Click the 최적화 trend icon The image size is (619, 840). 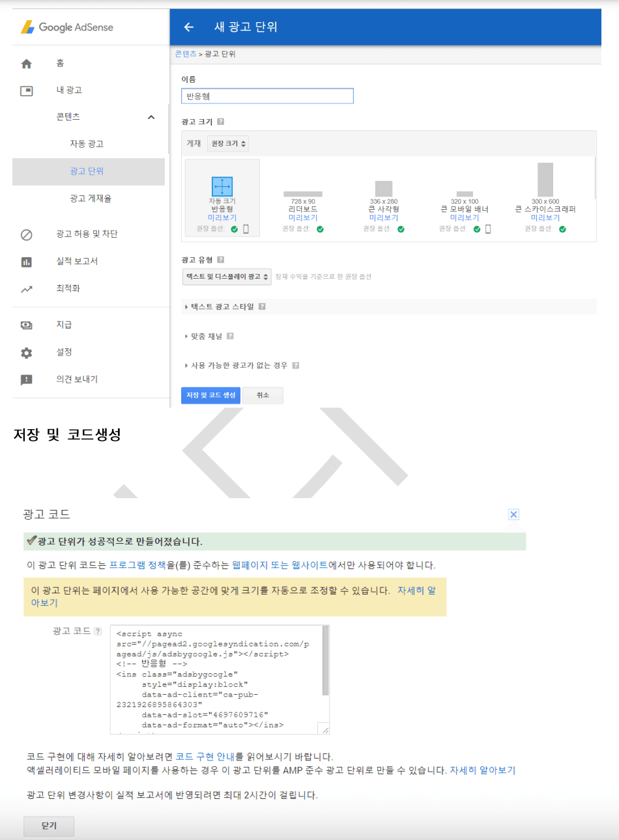pos(26,289)
